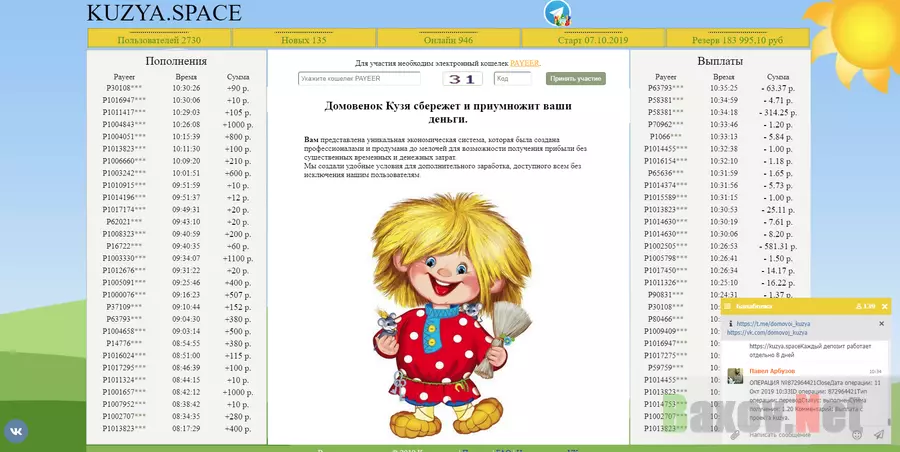900x452 pixels.
Task: Click Старт 07.10.2019 stat tab
Action: pyautogui.click(x=593, y=38)
